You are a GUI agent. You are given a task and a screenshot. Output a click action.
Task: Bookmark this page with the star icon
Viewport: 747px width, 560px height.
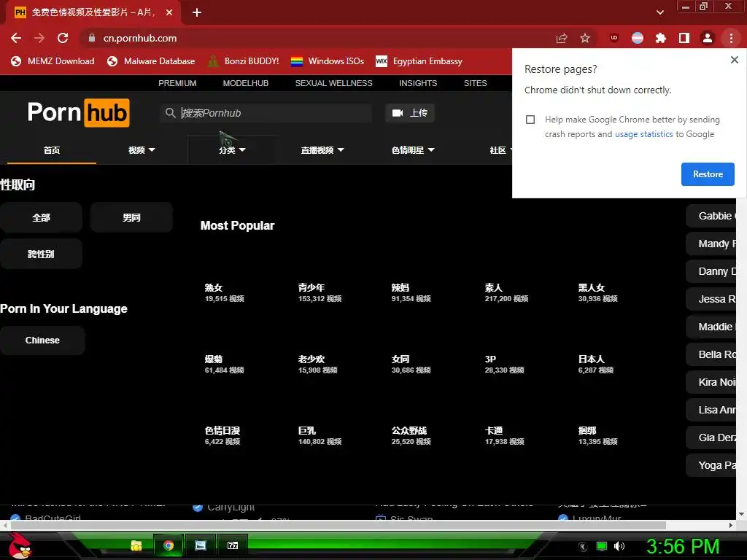coord(585,38)
